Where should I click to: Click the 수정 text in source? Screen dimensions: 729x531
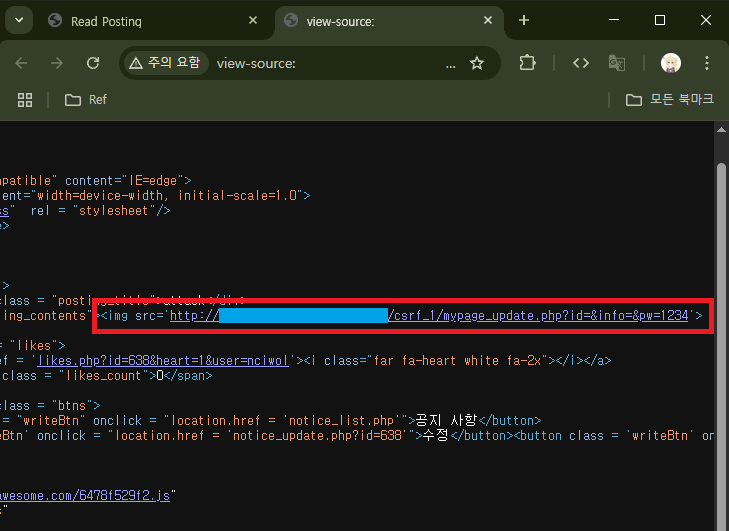436,436
